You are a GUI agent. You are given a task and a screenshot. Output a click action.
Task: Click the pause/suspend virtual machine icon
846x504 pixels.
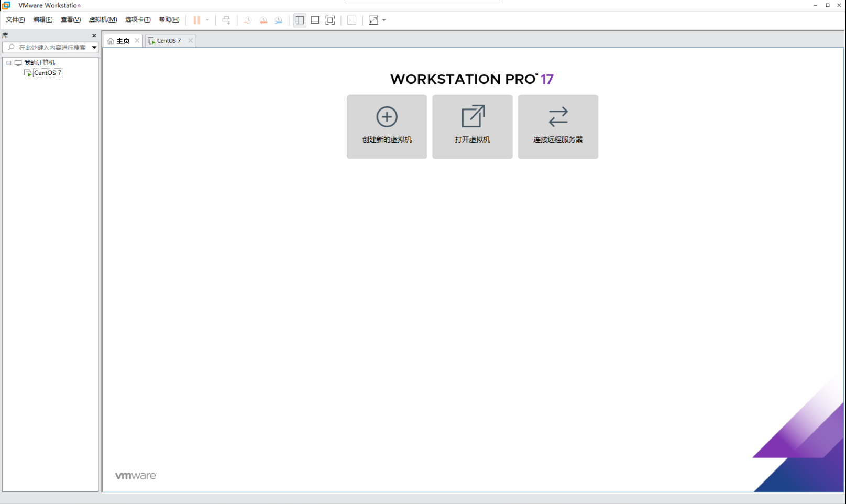pyautogui.click(x=196, y=20)
